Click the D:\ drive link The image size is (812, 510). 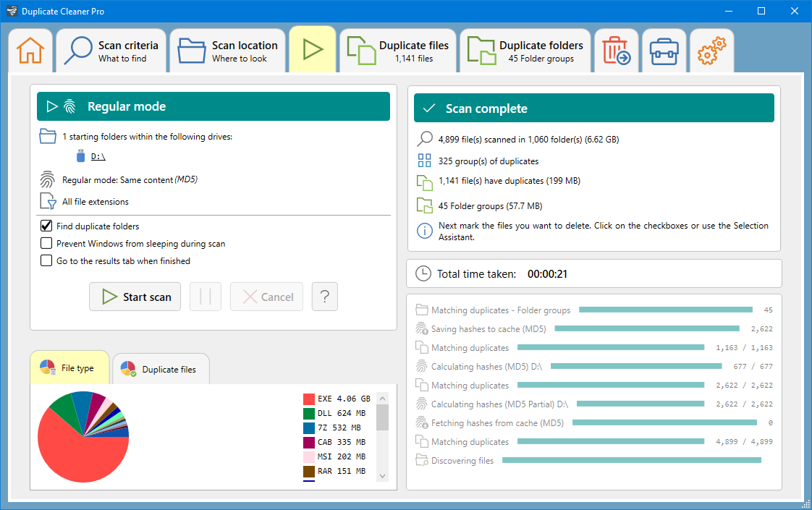(x=98, y=156)
